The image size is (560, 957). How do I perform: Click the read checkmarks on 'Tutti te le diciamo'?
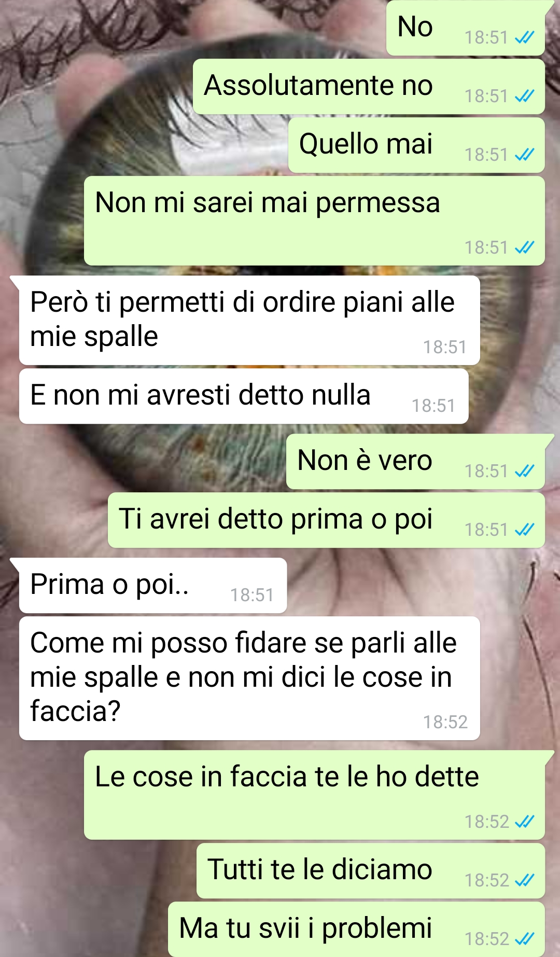(x=524, y=881)
